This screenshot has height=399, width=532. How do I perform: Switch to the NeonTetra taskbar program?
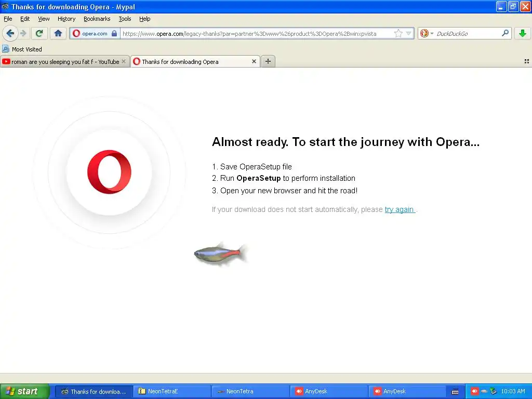pos(250,392)
